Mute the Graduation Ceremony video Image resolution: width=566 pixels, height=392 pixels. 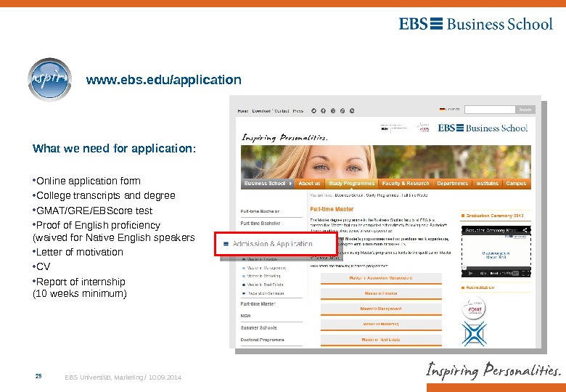point(484,273)
